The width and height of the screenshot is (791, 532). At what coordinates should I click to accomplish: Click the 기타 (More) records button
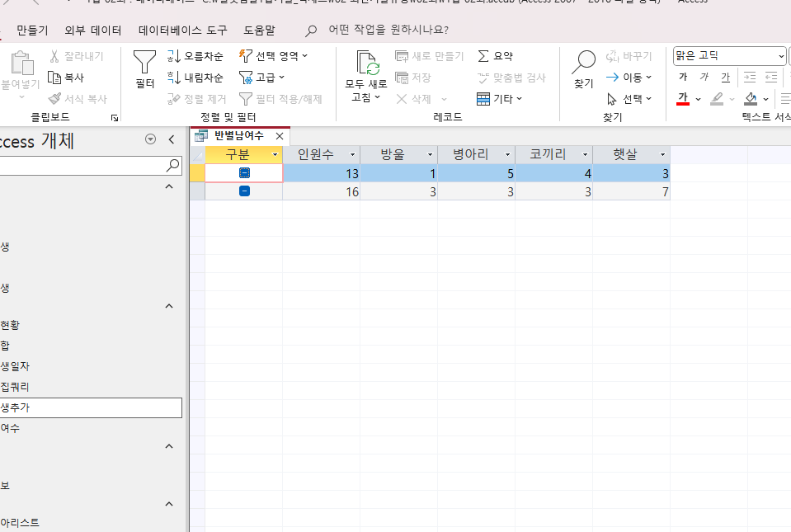(x=495, y=99)
